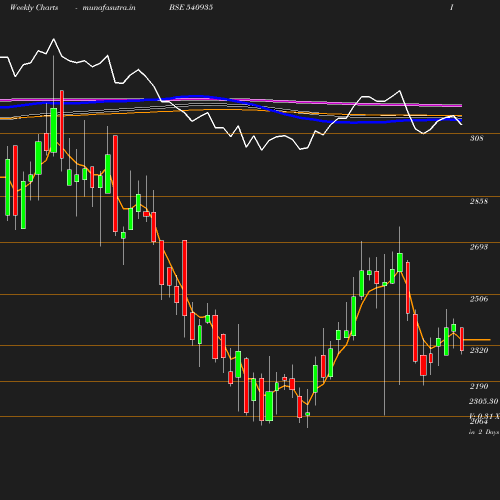The width and height of the screenshot is (500, 500).
Task: Click the munafasutra.in label
Action: (x=109, y=7)
